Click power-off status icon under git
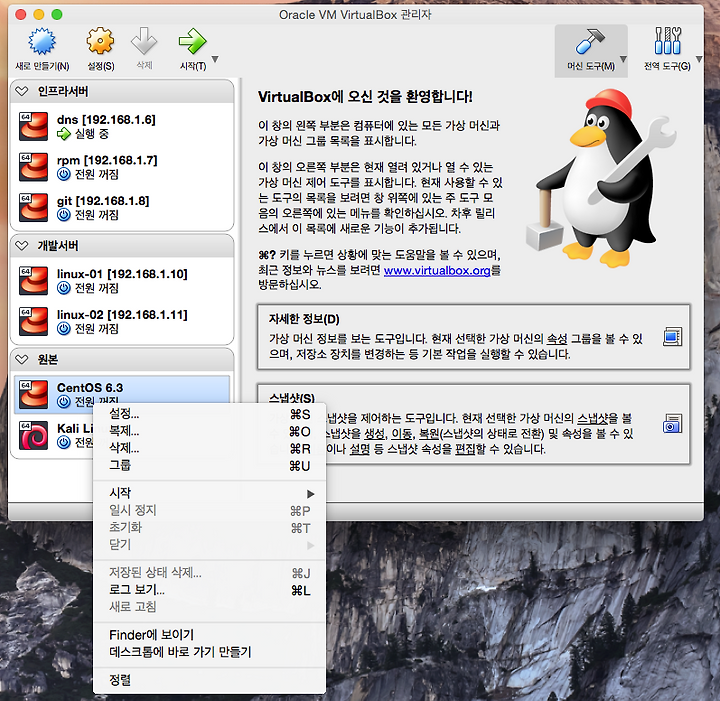 [63, 215]
